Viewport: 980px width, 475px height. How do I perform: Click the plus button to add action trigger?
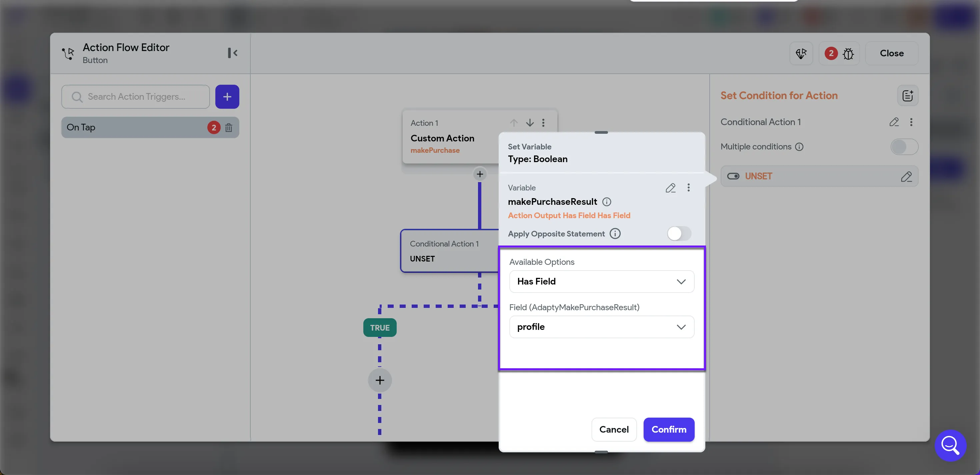(x=227, y=97)
